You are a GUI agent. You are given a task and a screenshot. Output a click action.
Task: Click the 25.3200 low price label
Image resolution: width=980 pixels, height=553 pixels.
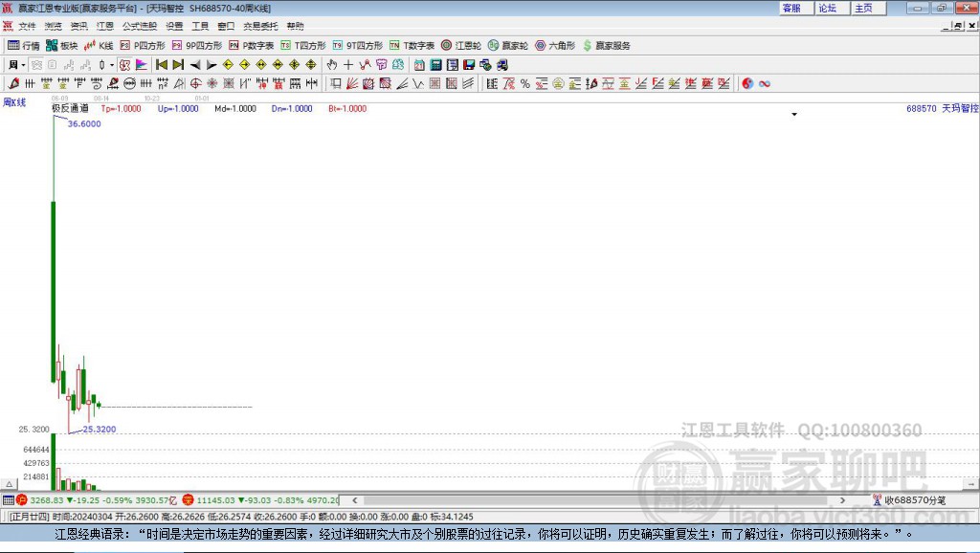tap(100, 430)
